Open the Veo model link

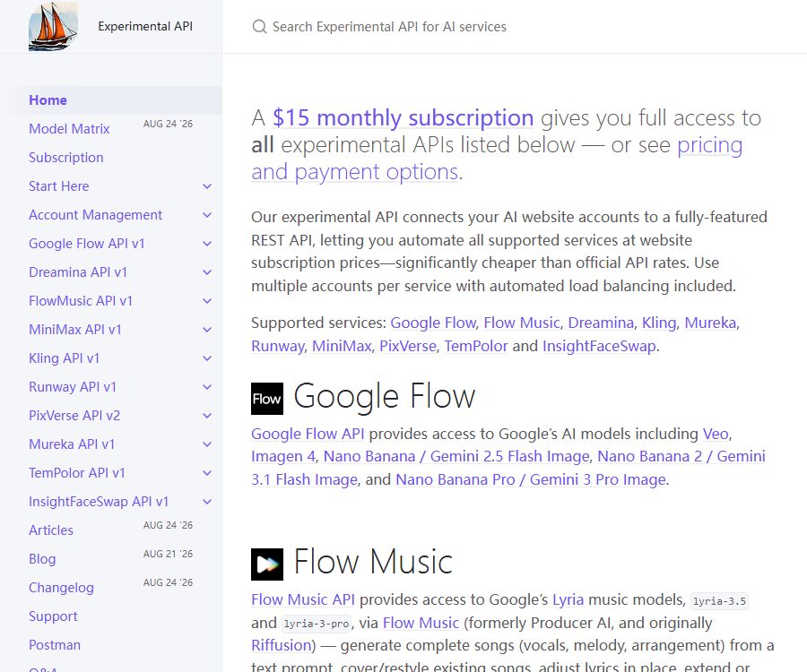(x=716, y=434)
